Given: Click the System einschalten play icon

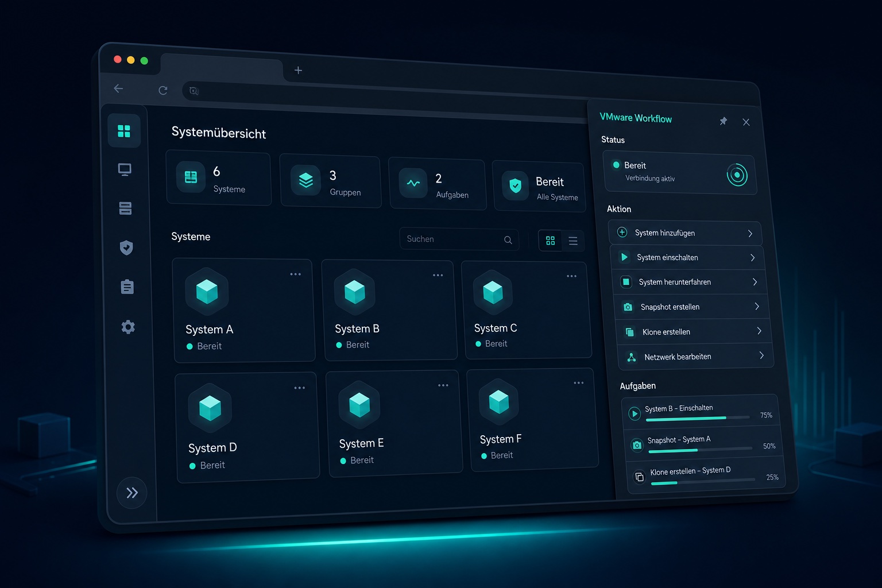Looking at the screenshot, I should (x=624, y=257).
